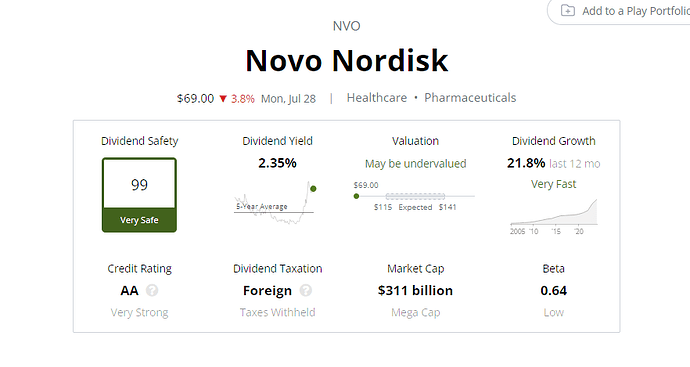The width and height of the screenshot is (690, 367).
Task: Click the red price-down triangle icon
Action: click(x=223, y=99)
